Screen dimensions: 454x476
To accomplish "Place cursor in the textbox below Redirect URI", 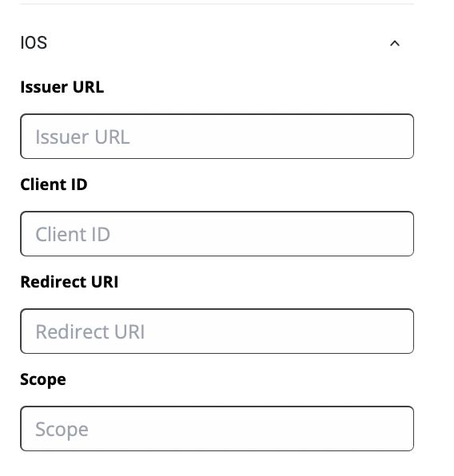I will [x=217, y=331].
